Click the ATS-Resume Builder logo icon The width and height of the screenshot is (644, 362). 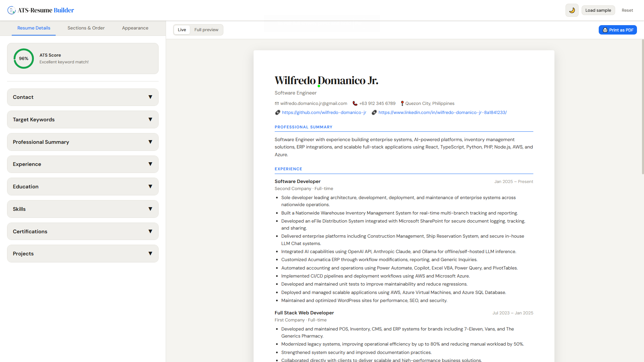pyautogui.click(x=11, y=10)
